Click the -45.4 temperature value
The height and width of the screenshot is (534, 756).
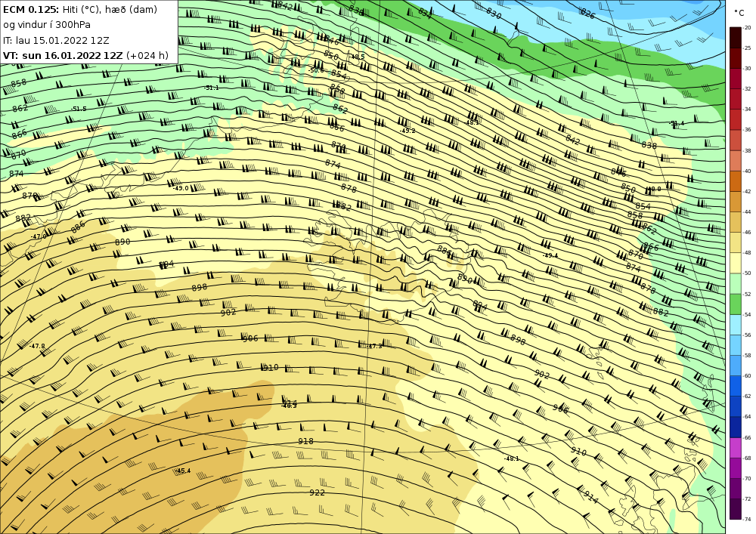click(x=183, y=471)
